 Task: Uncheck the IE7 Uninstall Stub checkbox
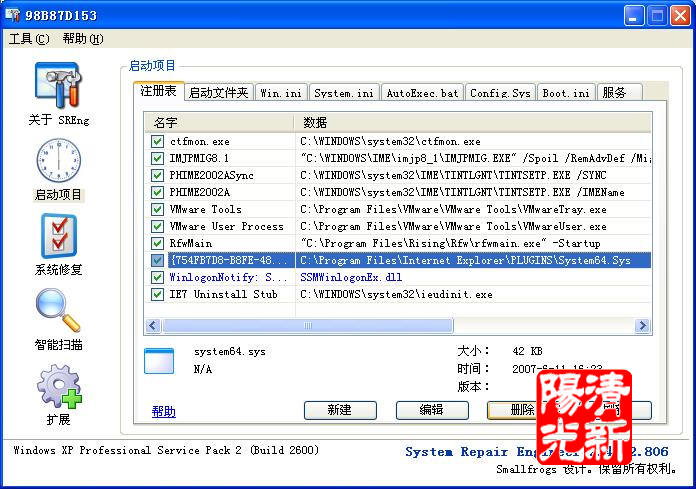(157, 294)
